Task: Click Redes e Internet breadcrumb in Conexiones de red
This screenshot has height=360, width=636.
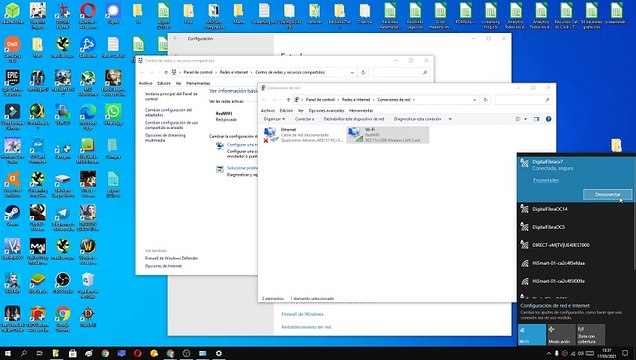Action: pos(356,100)
